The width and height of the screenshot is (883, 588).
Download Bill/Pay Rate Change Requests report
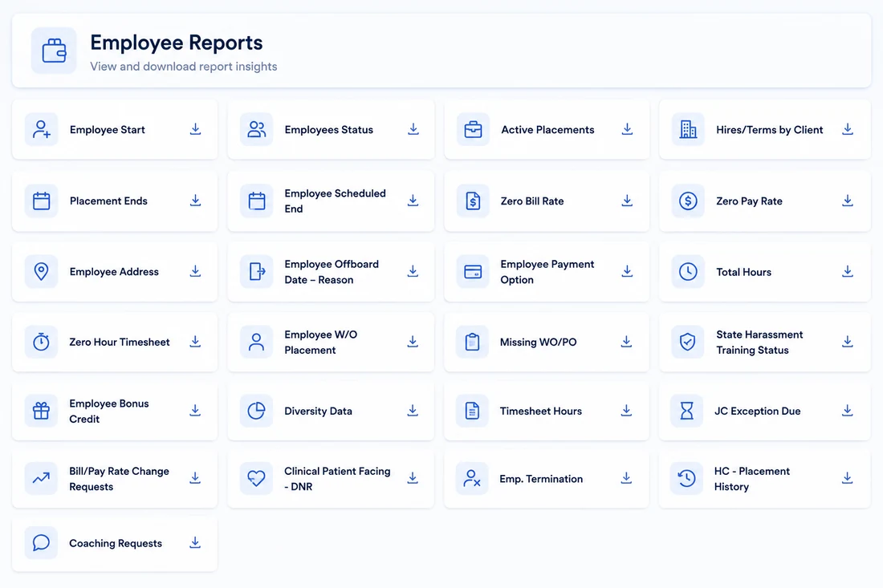195,478
